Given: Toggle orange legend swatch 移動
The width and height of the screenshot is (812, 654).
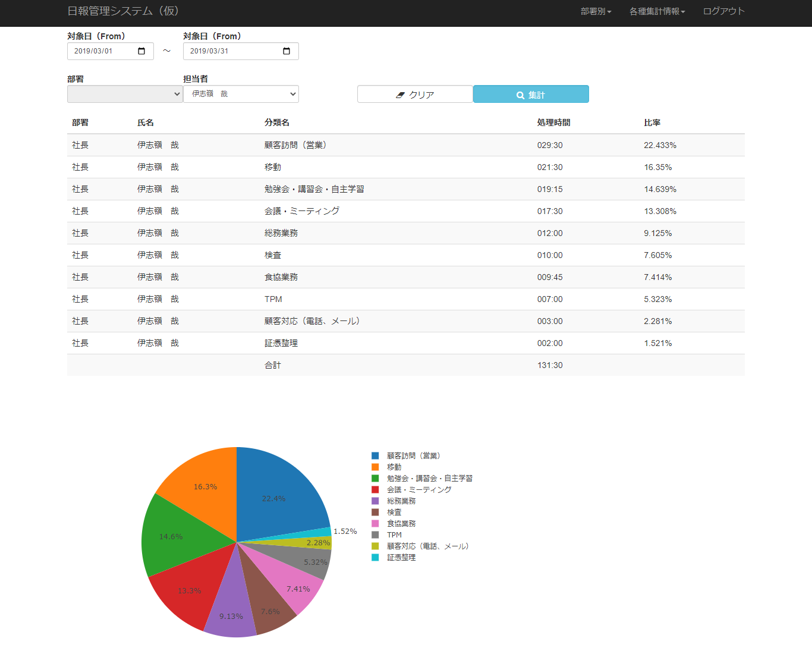Looking at the screenshot, I should [x=375, y=467].
